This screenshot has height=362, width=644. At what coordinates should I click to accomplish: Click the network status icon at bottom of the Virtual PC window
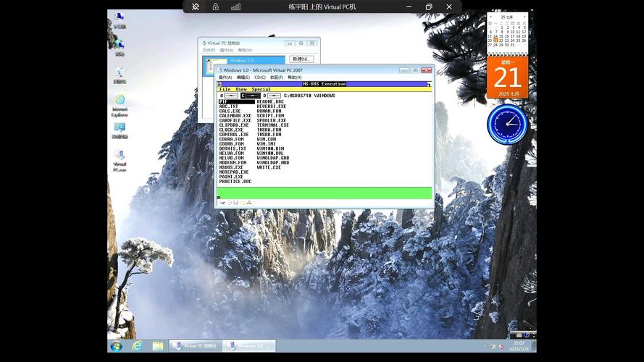point(249,203)
